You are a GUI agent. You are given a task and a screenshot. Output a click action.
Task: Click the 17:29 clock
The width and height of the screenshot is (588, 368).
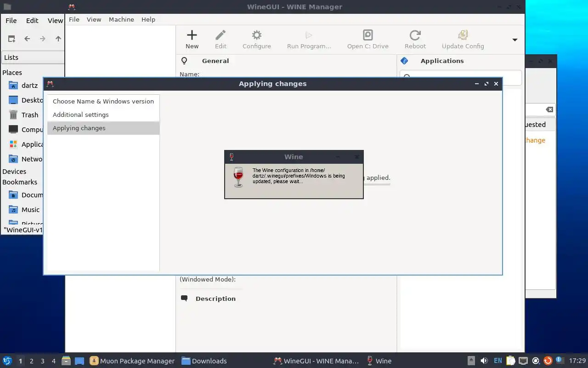[577, 361]
